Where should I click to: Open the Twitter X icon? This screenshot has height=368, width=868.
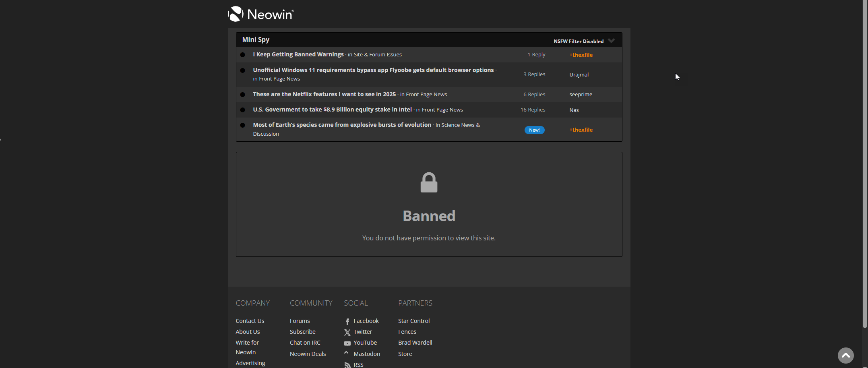[x=347, y=332]
